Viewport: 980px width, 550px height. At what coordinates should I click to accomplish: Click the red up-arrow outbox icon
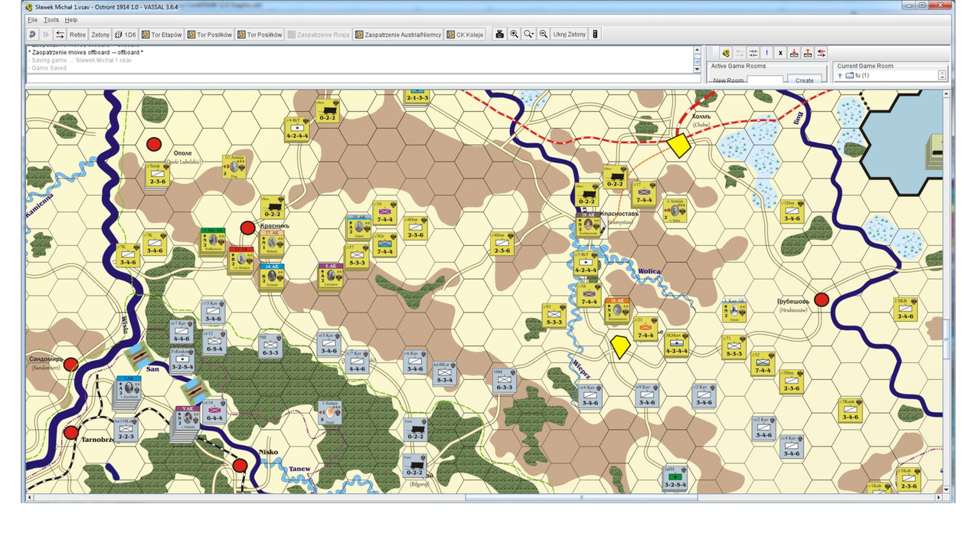(808, 53)
